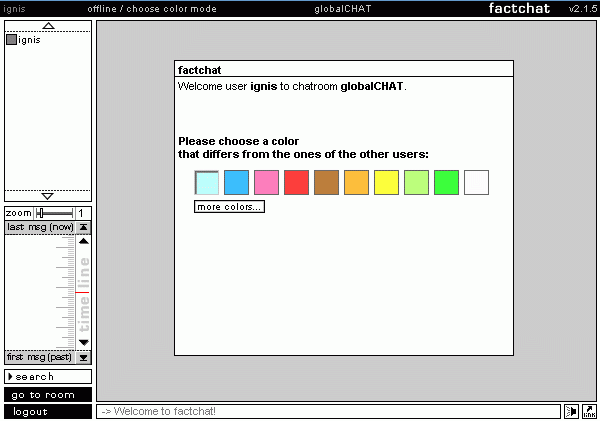Click go to room
The height and width of the screenshot is (421, 600).
tap(47, 395)
